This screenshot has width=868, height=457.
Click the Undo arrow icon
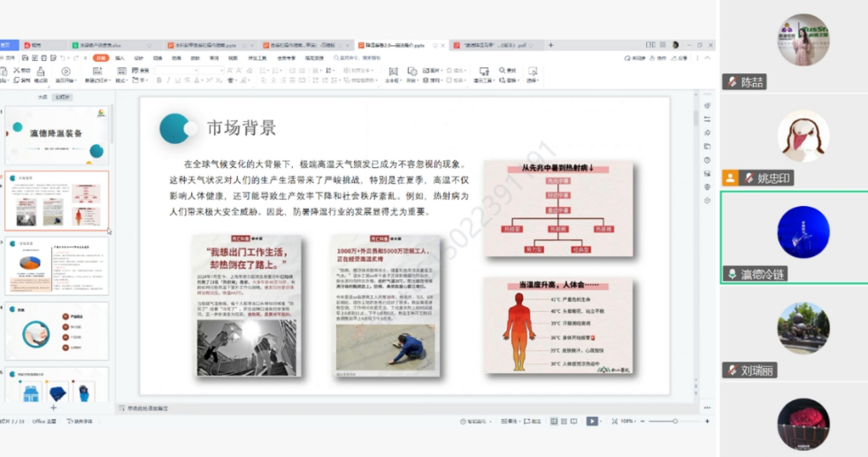[63, 57]
